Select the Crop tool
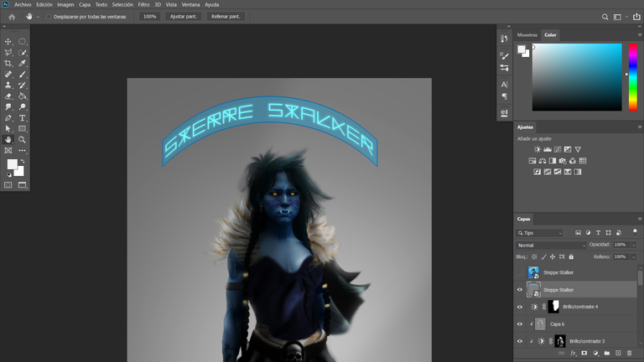The width and height of the screenshot is (644, 362). coord(8,63)
